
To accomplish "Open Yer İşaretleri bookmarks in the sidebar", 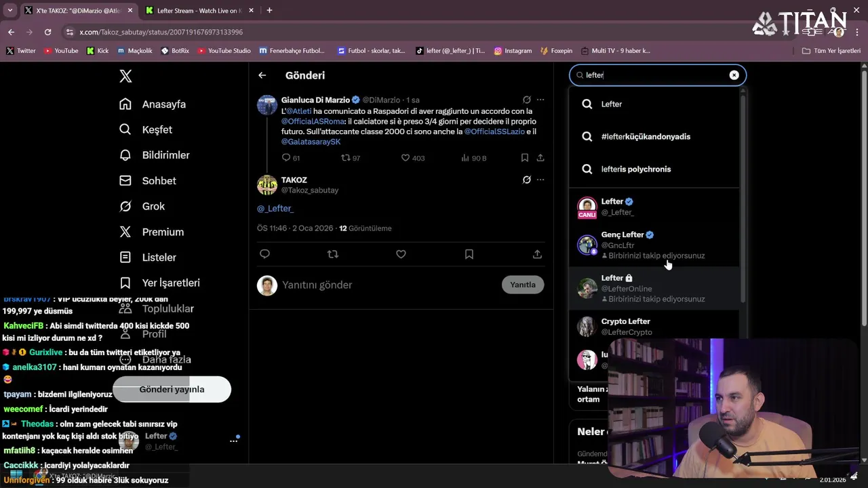I will click(x=159, y=283).
